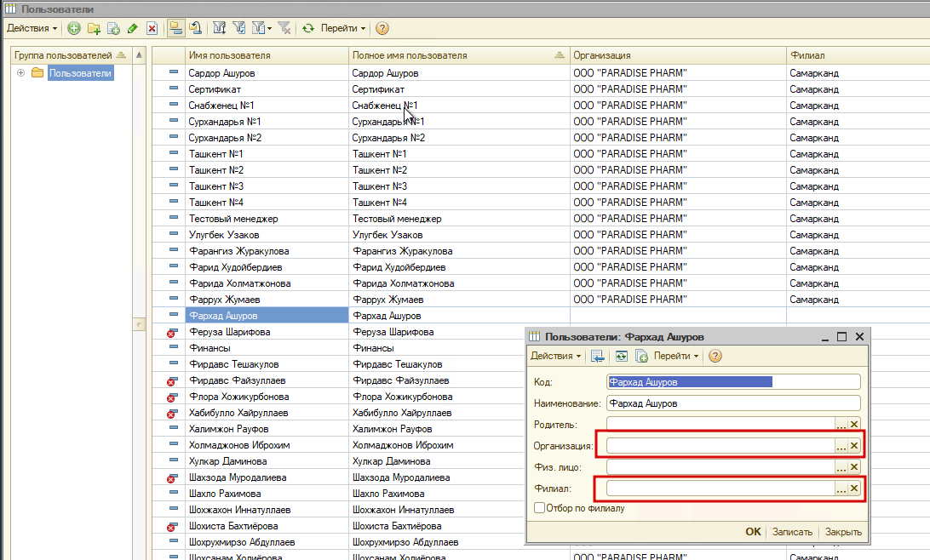Clear the Филиал field

pyautogui.click(x=854, y=489)
